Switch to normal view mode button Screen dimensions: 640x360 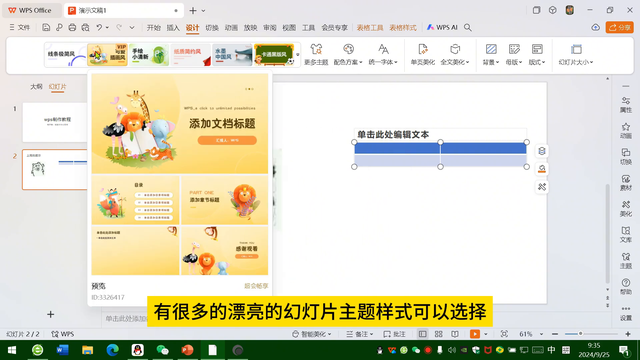tap(422, 334)
